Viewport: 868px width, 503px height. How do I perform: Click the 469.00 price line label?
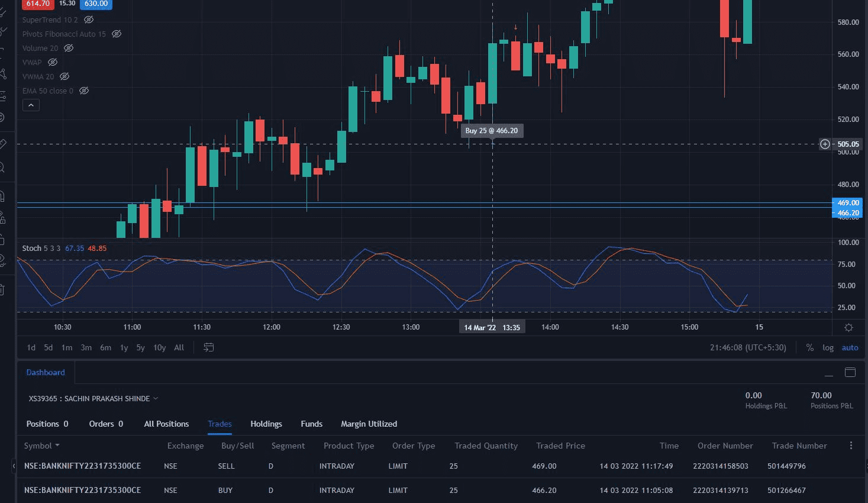tap(848, 203)
